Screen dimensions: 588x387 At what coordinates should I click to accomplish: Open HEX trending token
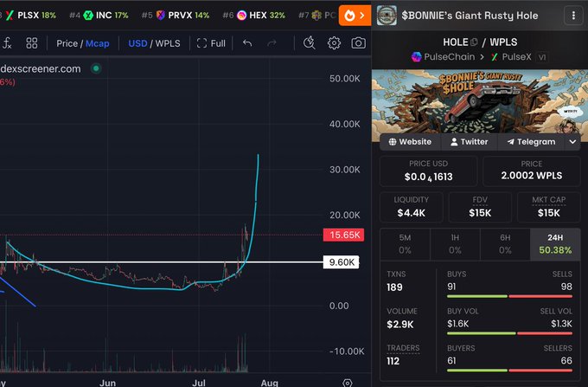(x=254, y=16)
